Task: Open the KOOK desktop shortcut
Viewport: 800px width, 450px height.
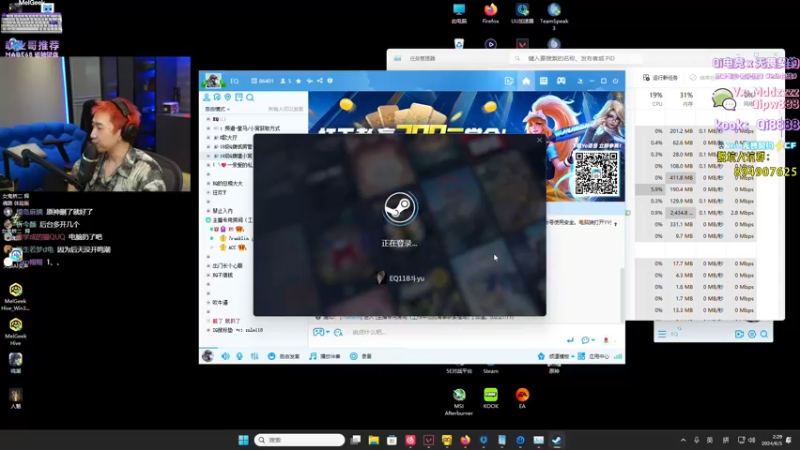Action: (x=491, y=398)
